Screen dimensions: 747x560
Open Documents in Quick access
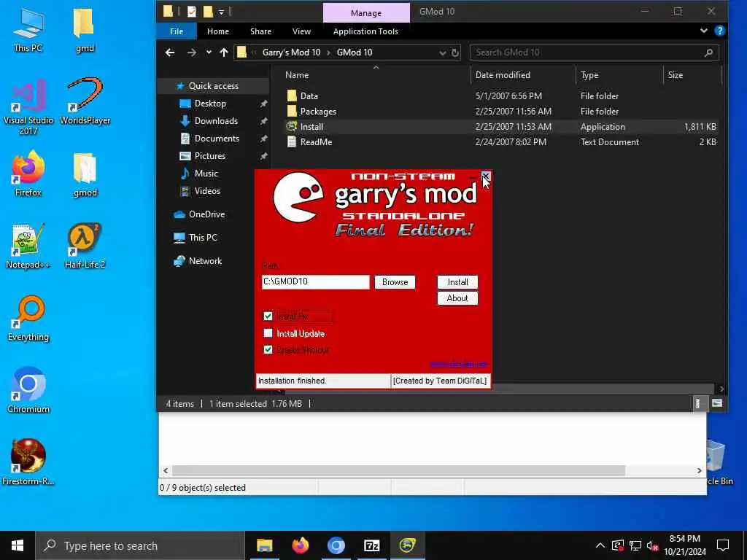pos(217,139)
